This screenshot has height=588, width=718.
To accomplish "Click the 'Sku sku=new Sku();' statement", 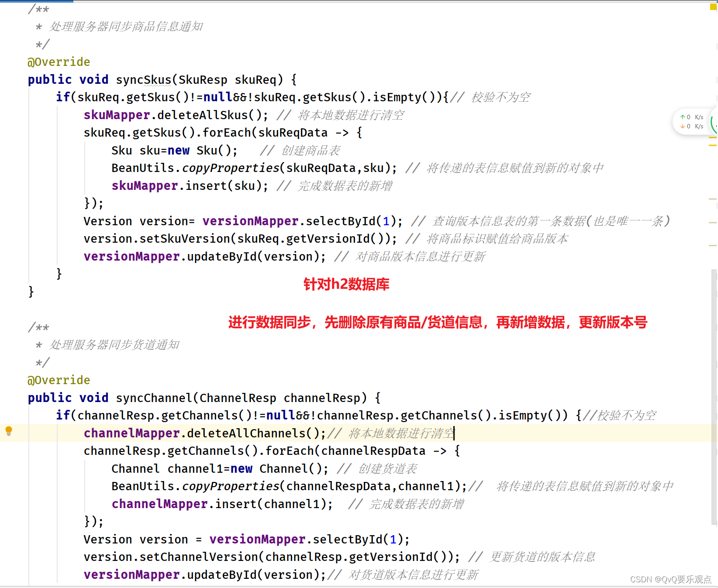I will pyautogui.click(x=175, y=151).
